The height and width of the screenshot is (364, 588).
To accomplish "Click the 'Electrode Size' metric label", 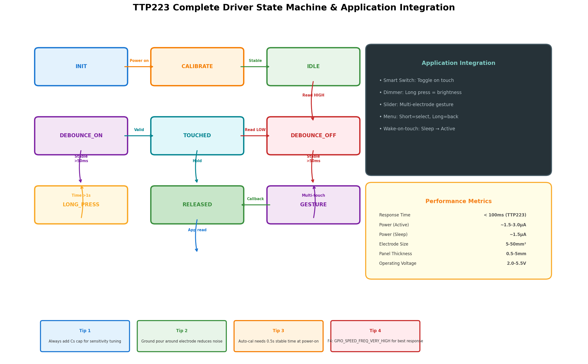I will (x=394, y=244).
